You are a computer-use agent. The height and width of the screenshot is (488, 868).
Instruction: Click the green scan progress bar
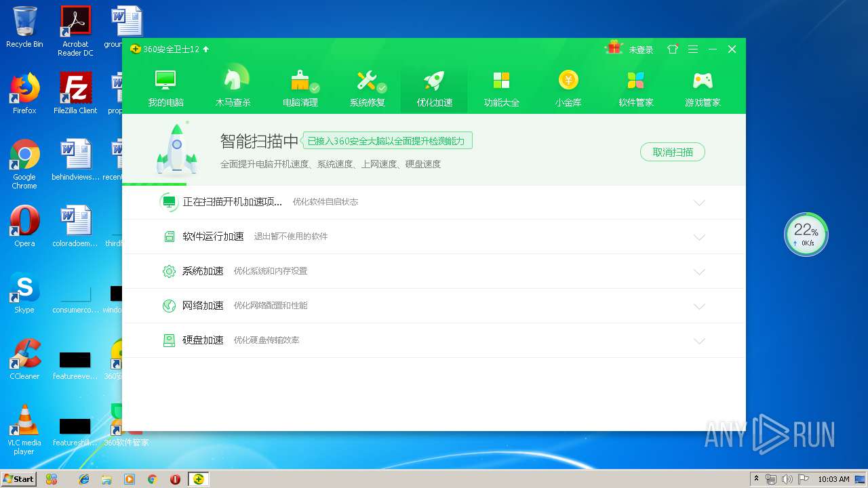[155, 184]
